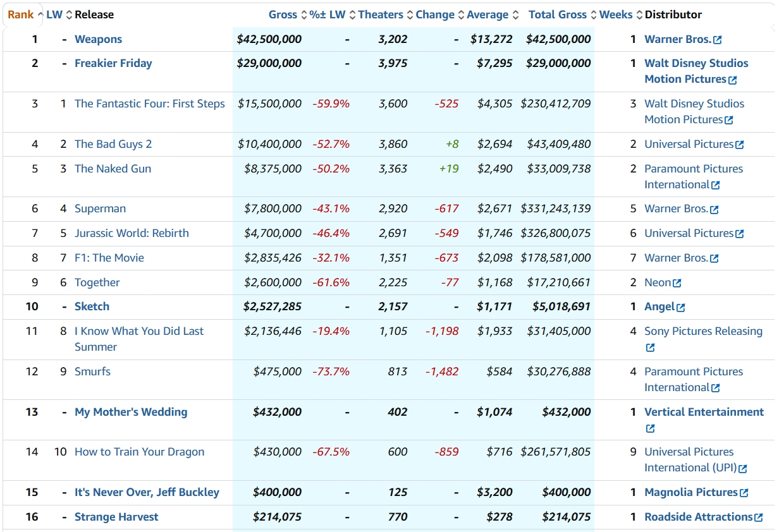
Task: Open I Know What You Did Last Summer link
Action: tap(139, 339)
